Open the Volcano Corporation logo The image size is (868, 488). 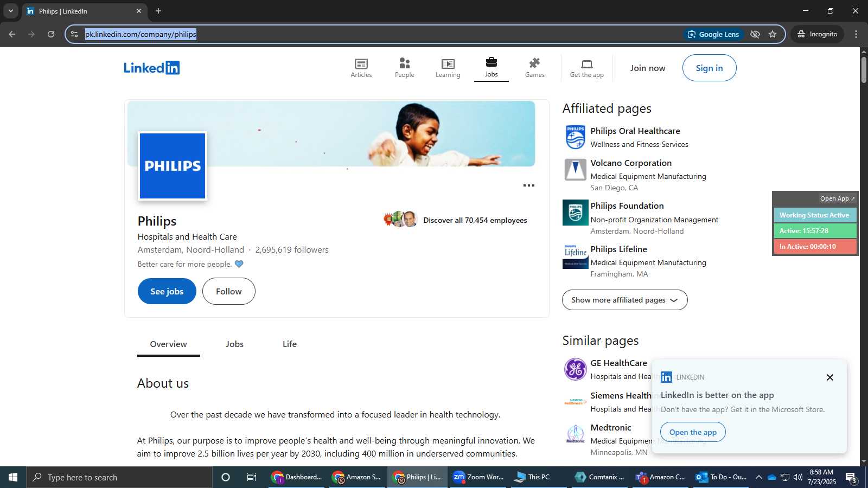[x=575, y=169]
